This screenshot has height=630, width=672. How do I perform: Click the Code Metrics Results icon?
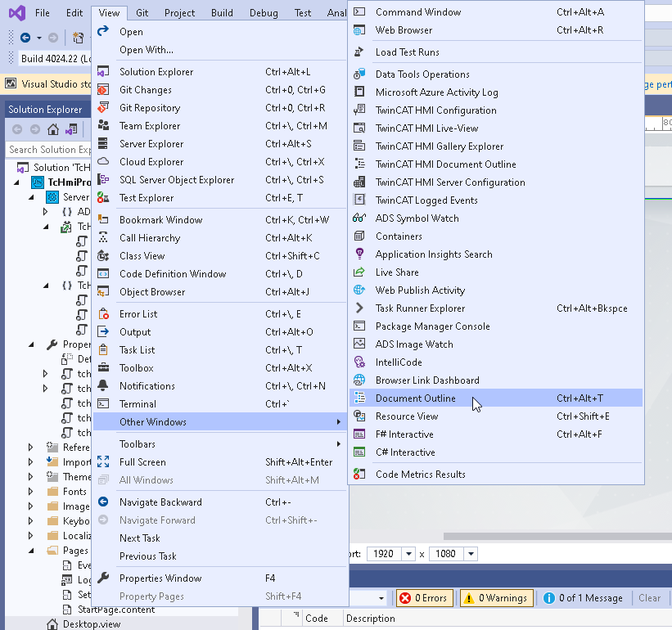pos(359,474)
